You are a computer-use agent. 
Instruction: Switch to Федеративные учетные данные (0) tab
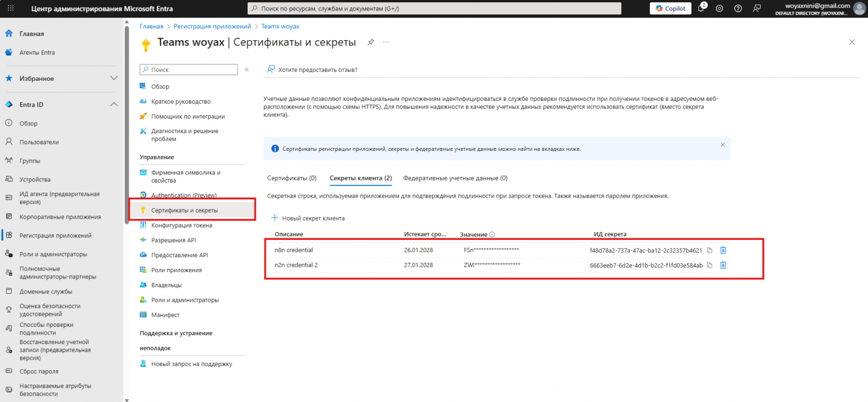(x=455, y=178)
